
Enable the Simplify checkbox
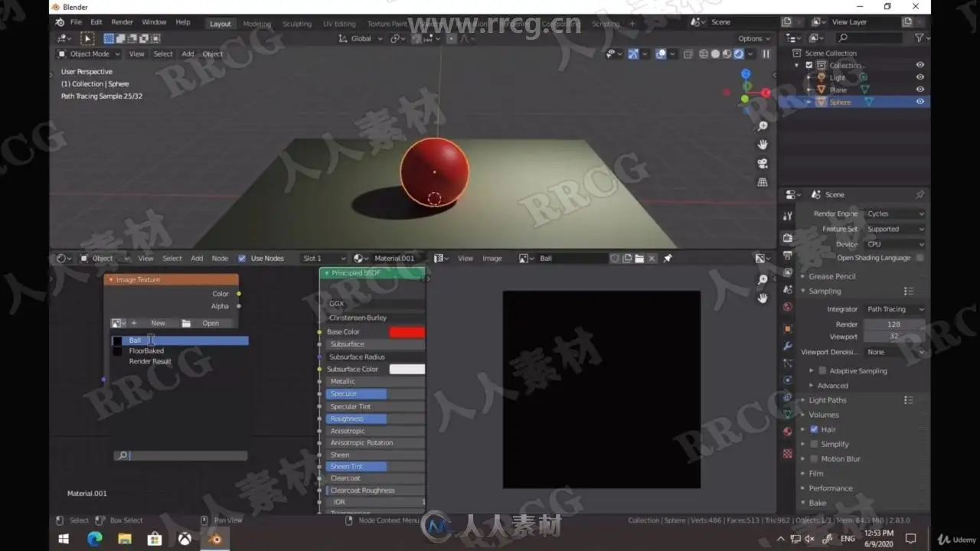[x=814, y=445]
